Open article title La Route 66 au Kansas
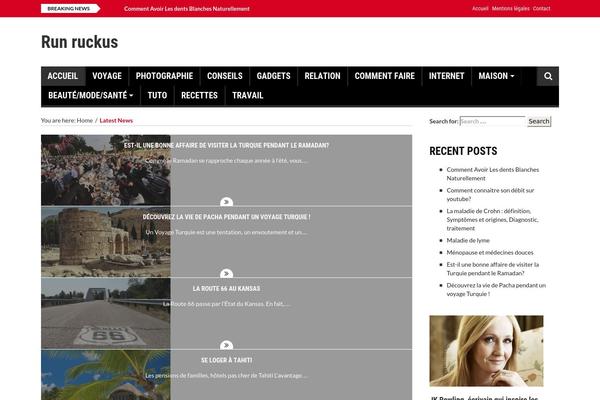 (226, 289)
